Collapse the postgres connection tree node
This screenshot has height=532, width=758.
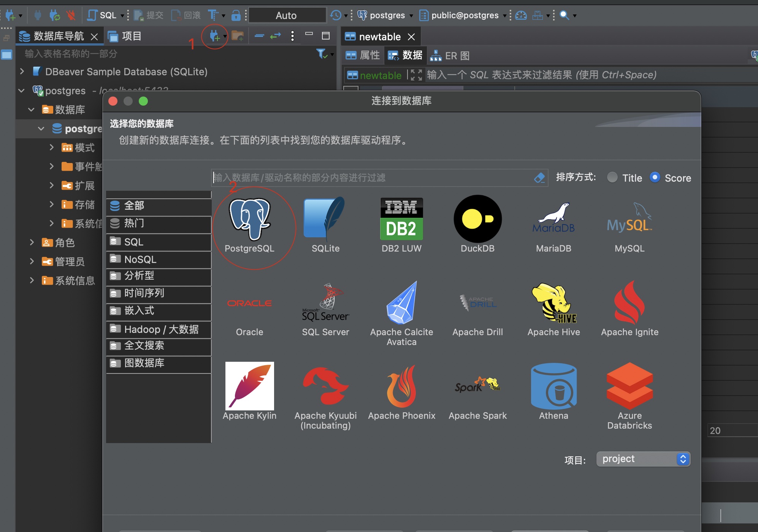(22, 90)
